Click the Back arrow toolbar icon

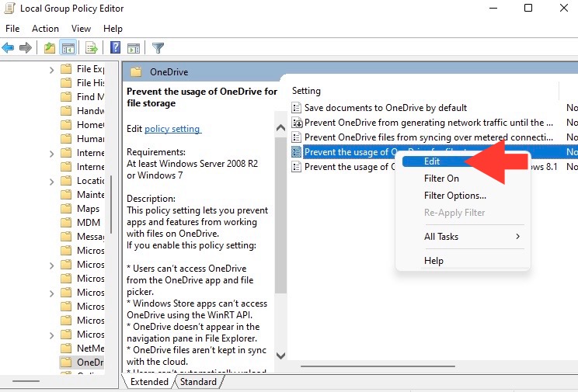8,47
